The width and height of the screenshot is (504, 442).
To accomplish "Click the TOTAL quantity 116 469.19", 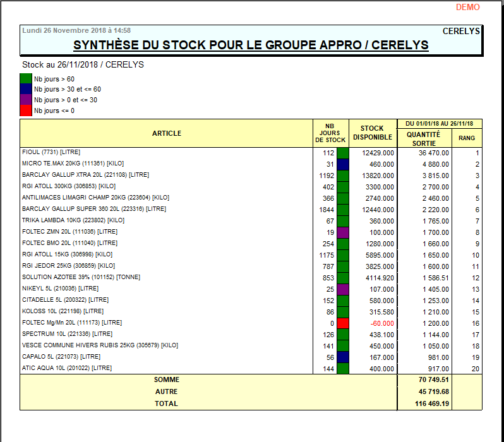I will pyautogui.click(x=432, y=403).
